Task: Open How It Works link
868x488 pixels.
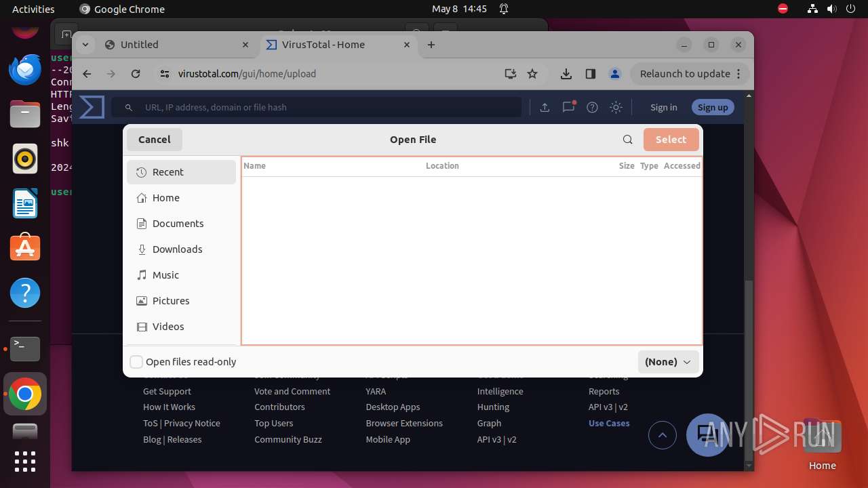Action: coord(169,407)
